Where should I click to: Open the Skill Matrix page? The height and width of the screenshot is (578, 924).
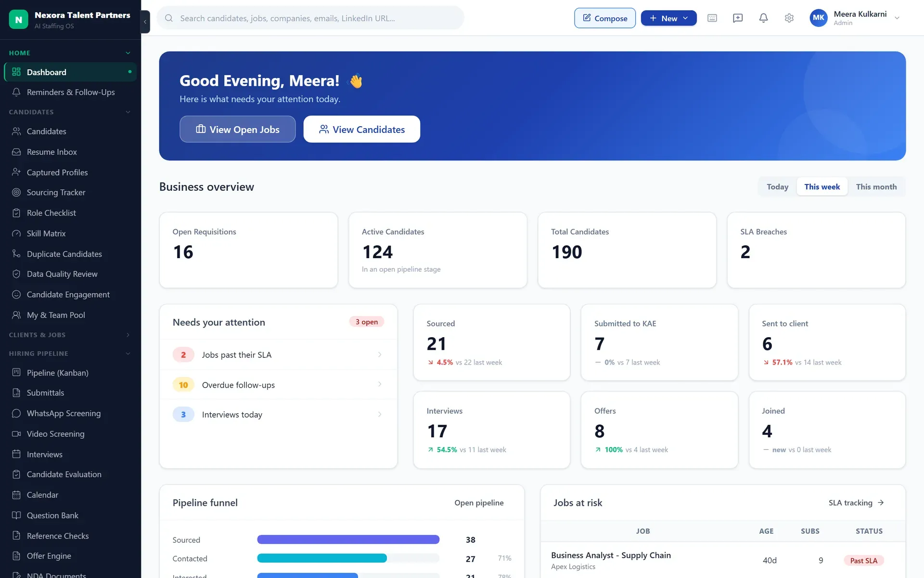70,234
